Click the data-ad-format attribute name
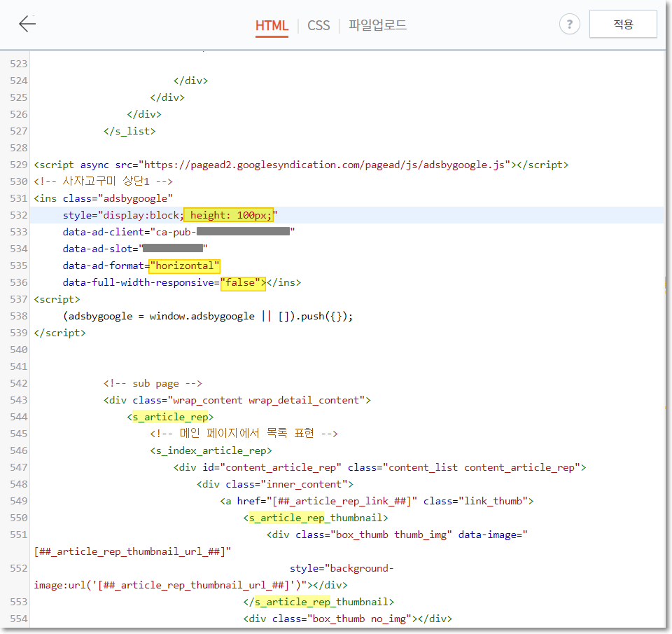 (x=104, y=266)
